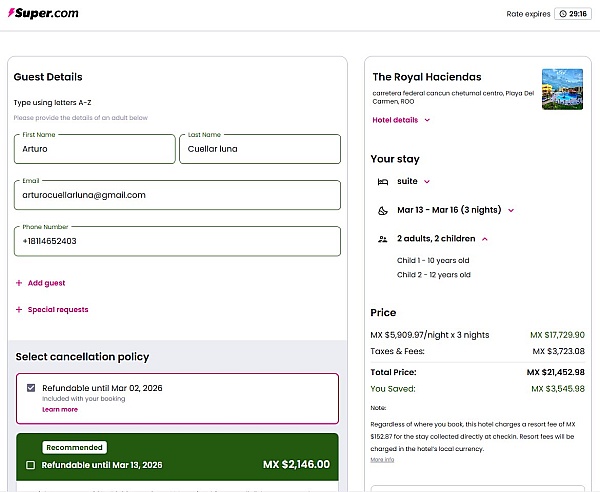Click Learn more under refundable policy
600x492 pixels.
pos(59,410)
